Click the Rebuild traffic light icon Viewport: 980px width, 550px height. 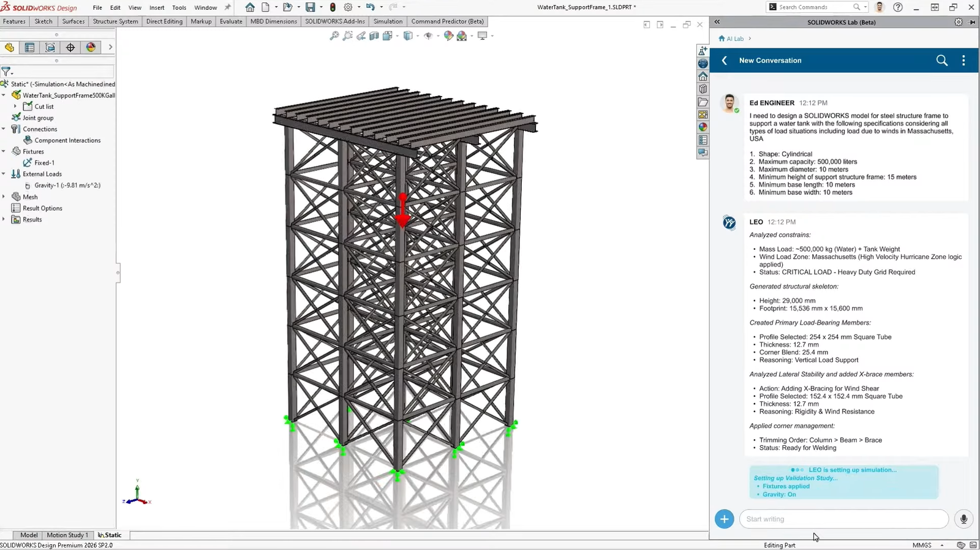333,7
